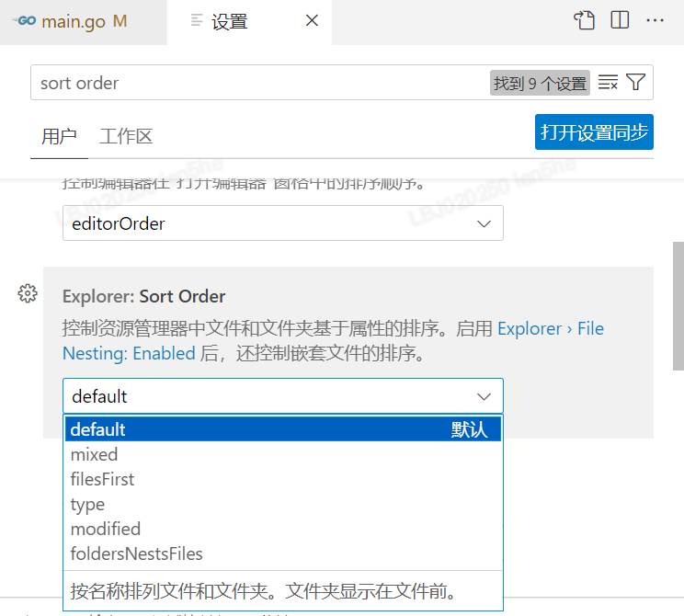Viewport: 684px width, 616px height.
Task: Click gear icon beside Explorer Sort Order
Action: coord(28,293)
